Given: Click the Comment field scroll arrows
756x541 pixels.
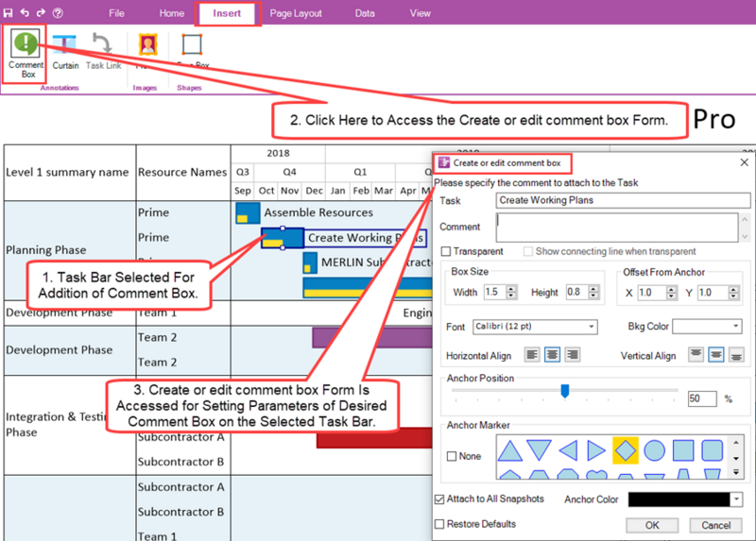Looking at the screenshot, I should pyautogui.click(x=745, y=228).
